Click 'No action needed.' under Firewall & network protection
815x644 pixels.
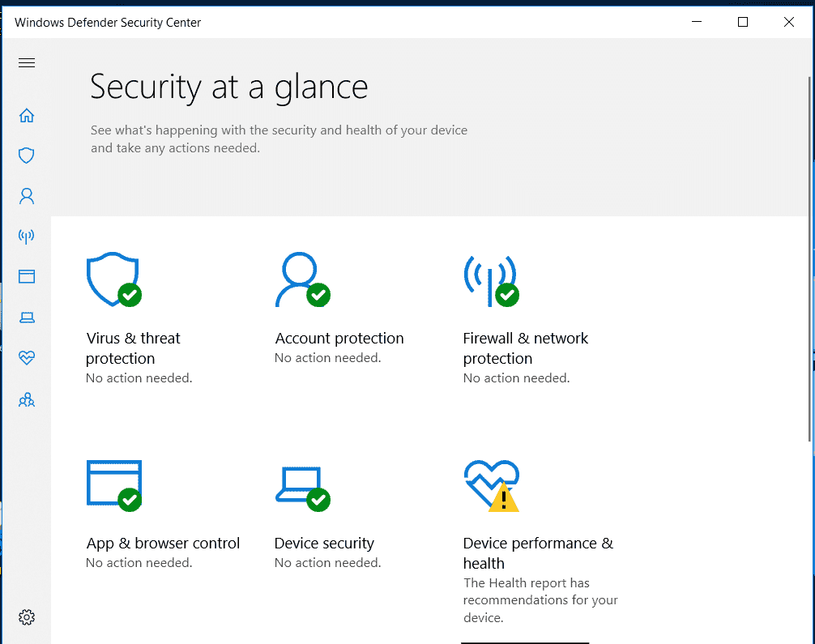516,378
